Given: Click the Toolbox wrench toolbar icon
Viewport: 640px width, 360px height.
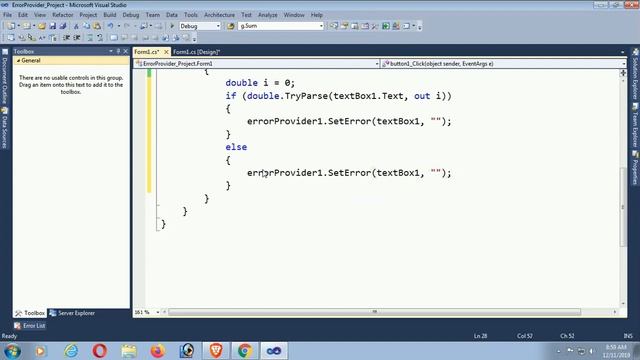Looking at the screenshot, I should [x=375, y=26].
